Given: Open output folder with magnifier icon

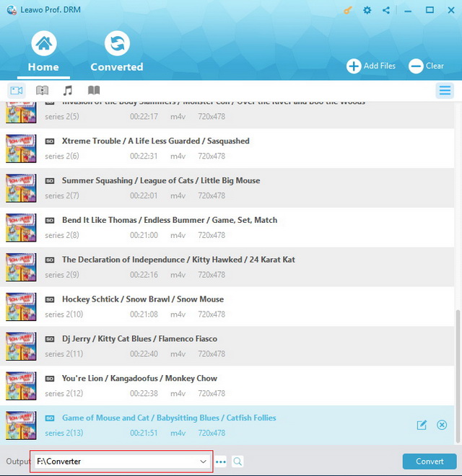Looking at the screenshot, I should tap(237, 462).
